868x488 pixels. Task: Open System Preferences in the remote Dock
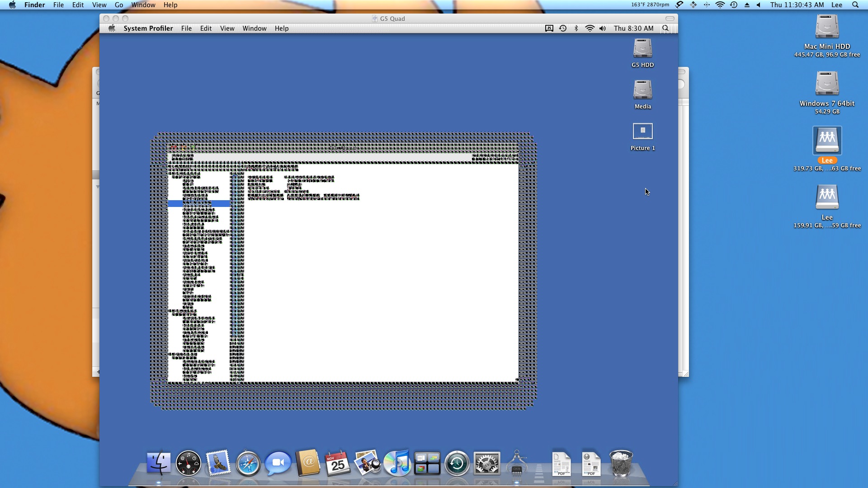click(x=487, y=464)
